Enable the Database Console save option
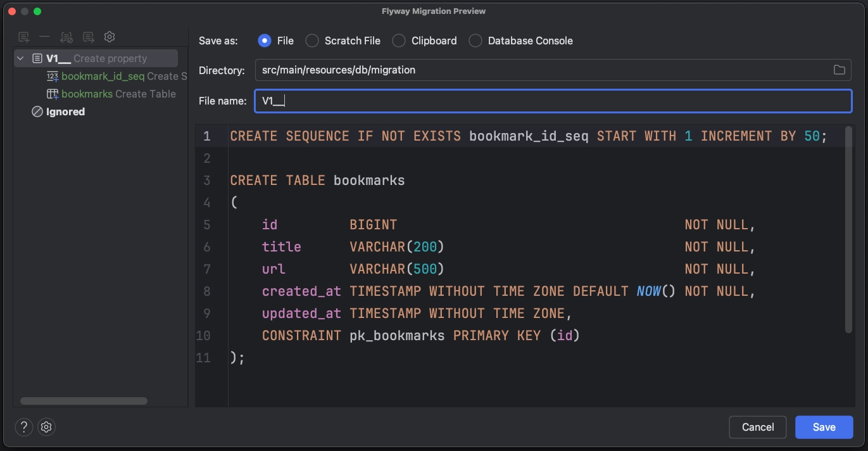Screen dimensions: 868x451 (x=475, y=40)
